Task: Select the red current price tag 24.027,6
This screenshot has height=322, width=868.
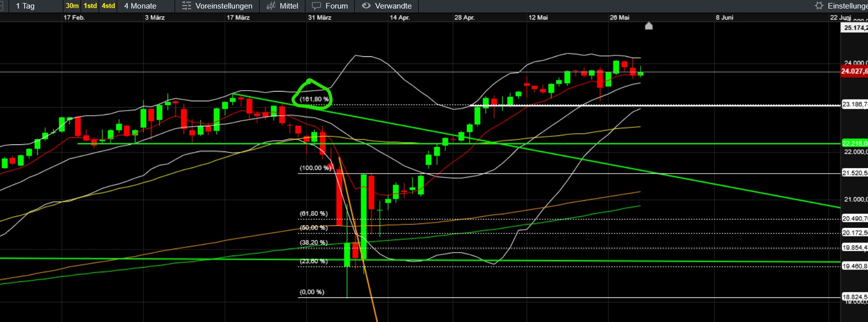Action: tap(854, 71)
